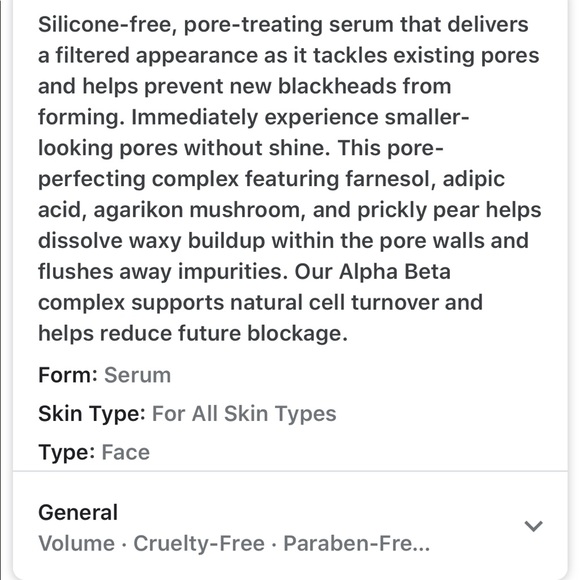The width and height of the screenshot is (580, 580).
Task: Select the Serum form value
Action: 137,375
